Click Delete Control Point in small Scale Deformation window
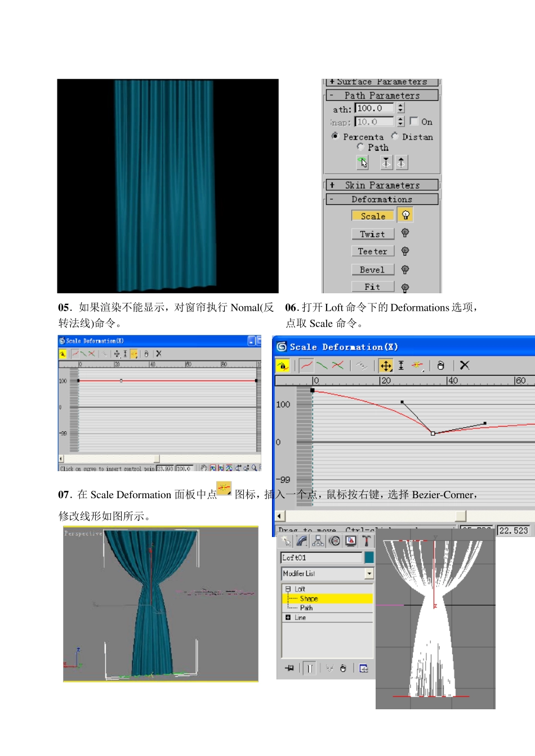The height and width of the screenshot is (756, 535). point(146,354)
